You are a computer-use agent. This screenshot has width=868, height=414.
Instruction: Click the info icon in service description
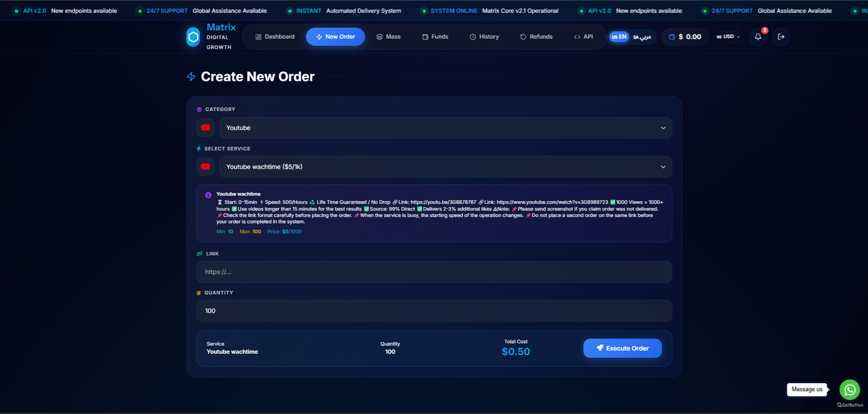coord(208,195)
